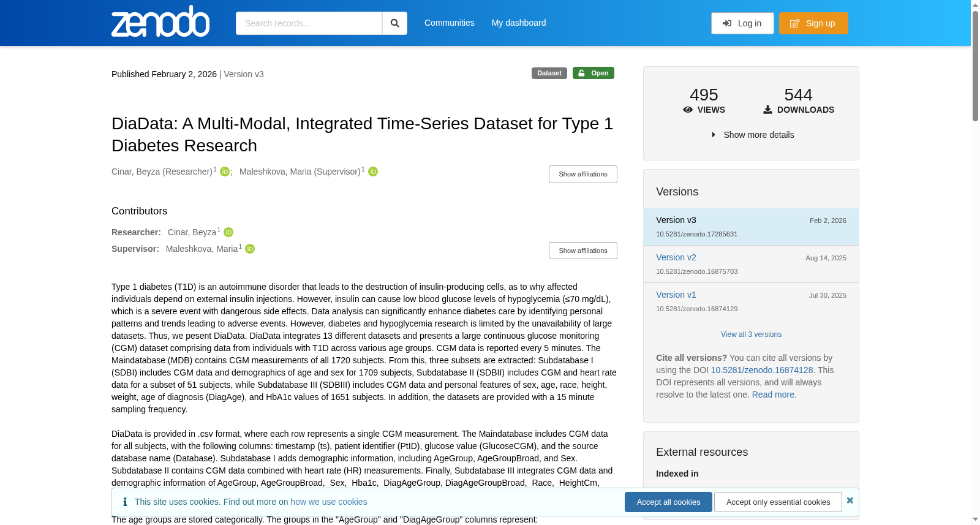Show affiliations for the creators
The width and height of the screenshot is (980, 525).
tap(582, 175)
